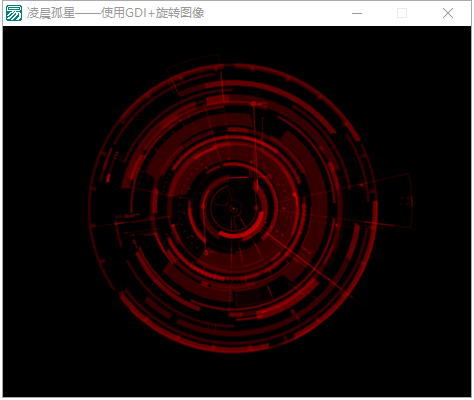Screen dimensions: 474x400
Task: Click the dotted cluster inside the right trapezoid
Action: point(405,200)
